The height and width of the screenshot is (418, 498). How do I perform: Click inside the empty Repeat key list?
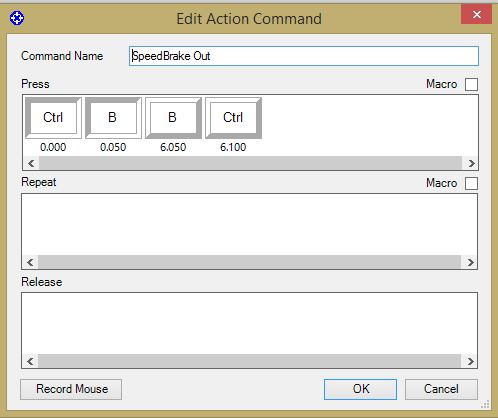click(x=250, y=224)
